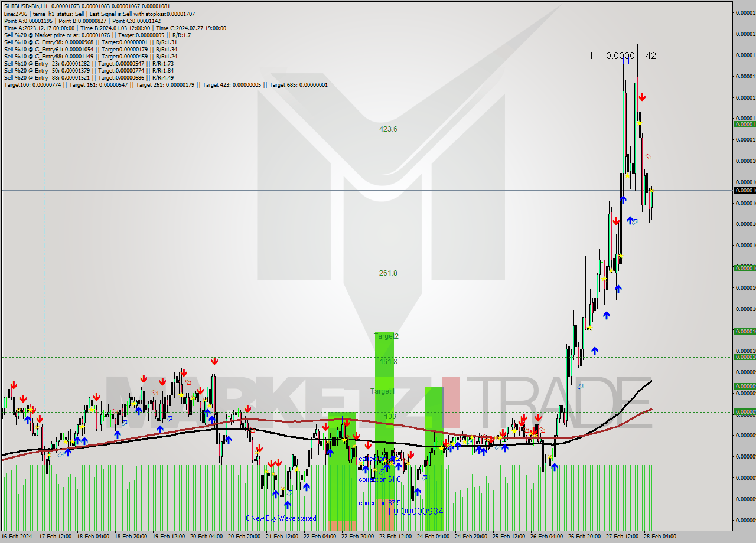Click the 'Sell %10 @ C_Entry38' line
756x543 pixels.
point(90,42)
